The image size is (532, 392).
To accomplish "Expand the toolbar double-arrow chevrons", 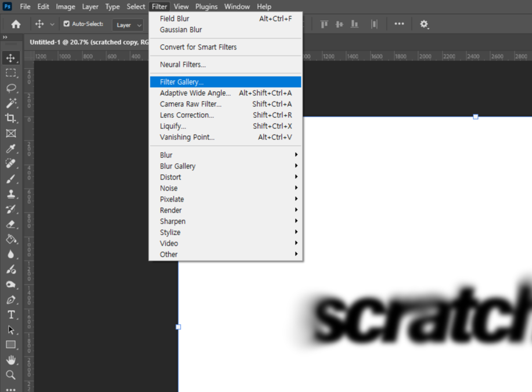I will [5, 37].
